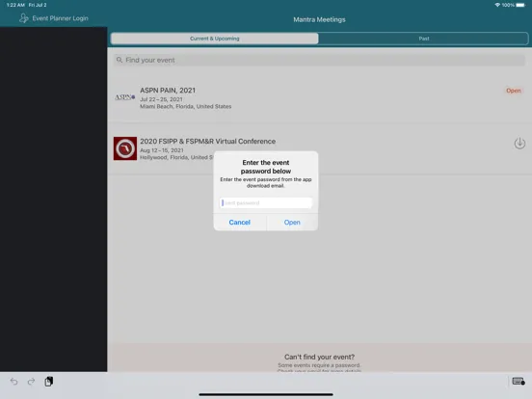Confirm password with dialog Open button
532x399 pixels.
292,223
